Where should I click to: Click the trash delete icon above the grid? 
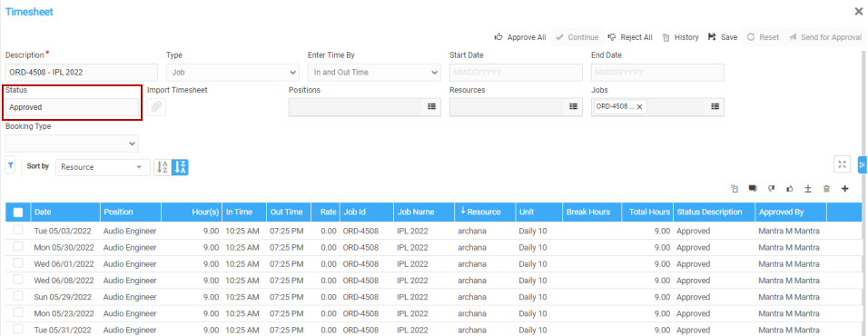826,189
